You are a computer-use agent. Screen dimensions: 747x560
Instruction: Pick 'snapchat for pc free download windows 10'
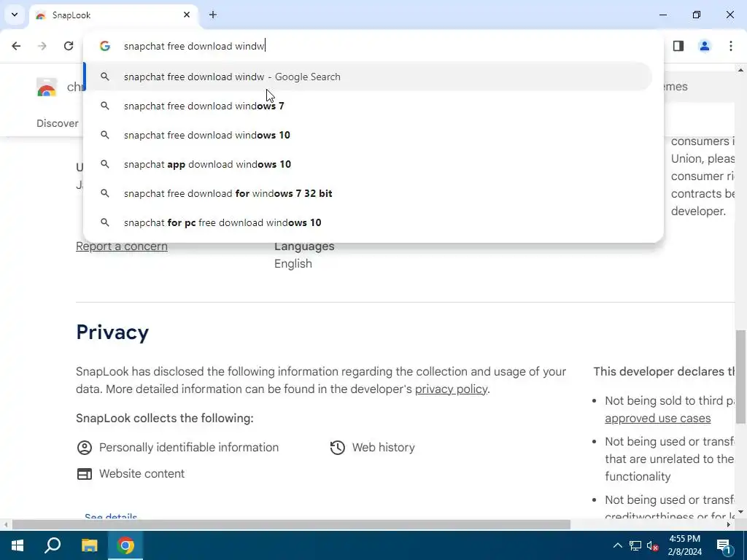[368, 222]
